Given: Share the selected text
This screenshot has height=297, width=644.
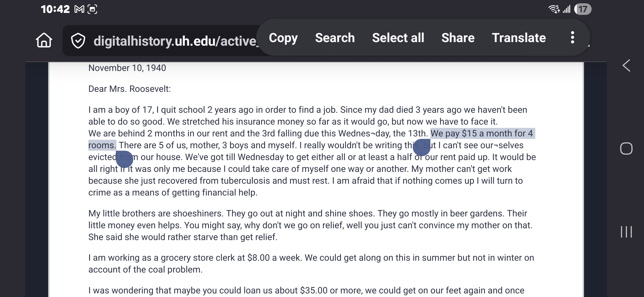Looking at the screenshot, I should (458, 38).
